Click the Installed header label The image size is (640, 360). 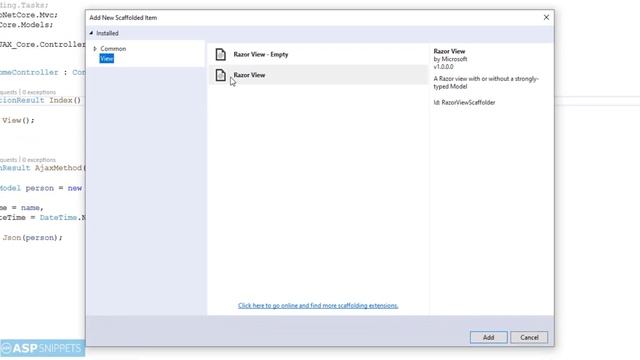point(107,33)
